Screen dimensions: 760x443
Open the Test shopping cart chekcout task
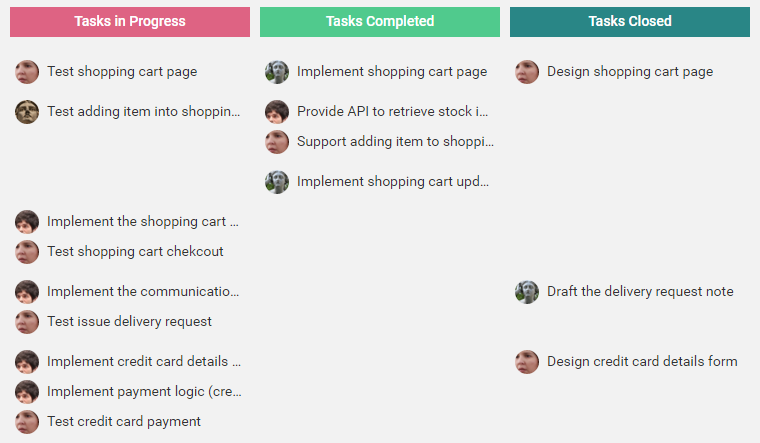[135, 252]
